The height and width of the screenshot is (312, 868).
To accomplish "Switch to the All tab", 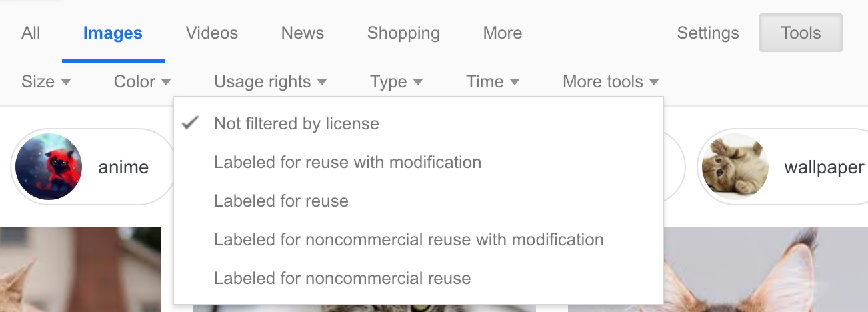I will pyautogui.click(x=31, y=33).
